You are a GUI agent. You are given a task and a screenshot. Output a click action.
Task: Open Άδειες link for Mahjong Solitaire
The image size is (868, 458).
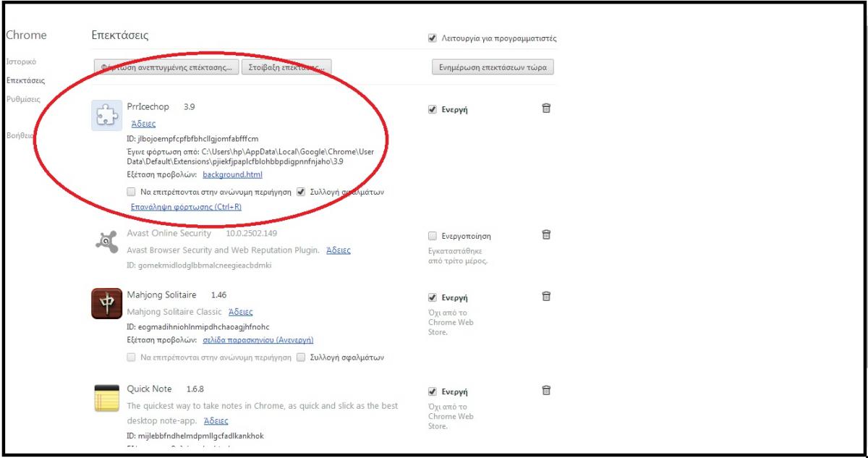tap(241, 312)
